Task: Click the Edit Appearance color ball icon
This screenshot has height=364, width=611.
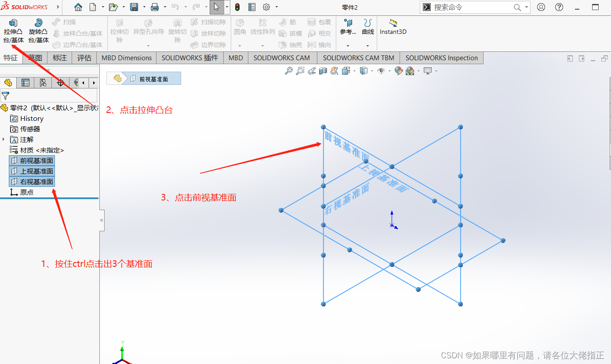Action: (x=399, y=71)
